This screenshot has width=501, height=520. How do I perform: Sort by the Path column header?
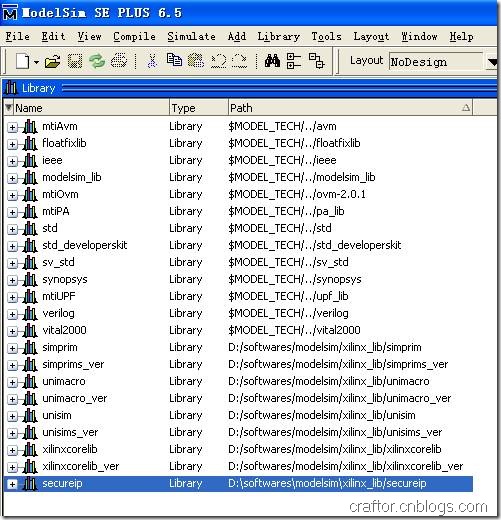350,108
